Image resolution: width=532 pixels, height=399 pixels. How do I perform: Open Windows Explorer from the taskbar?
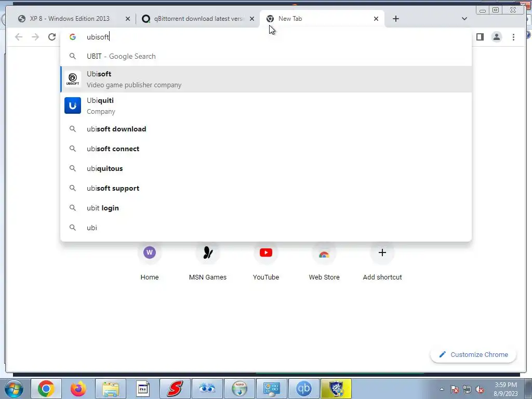coord(111,389)
